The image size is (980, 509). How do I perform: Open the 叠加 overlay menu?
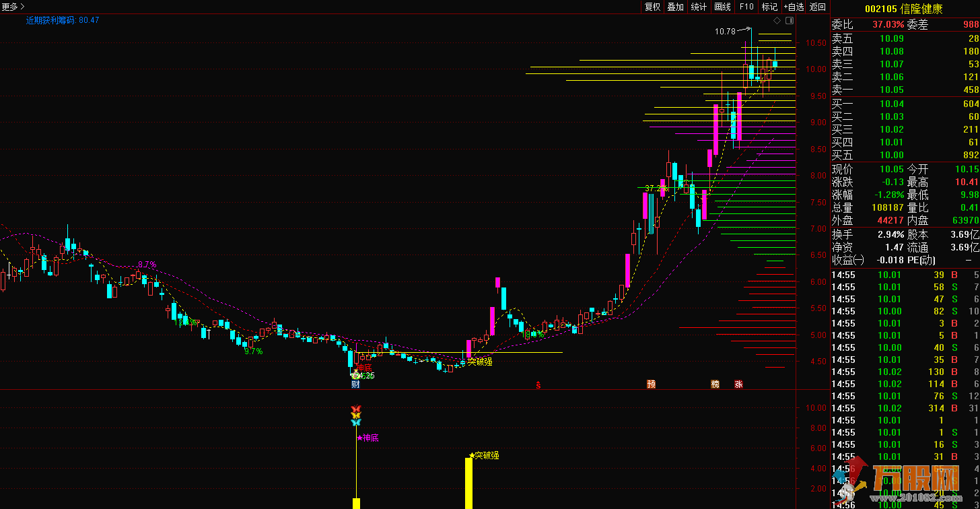click(x=675, y=7)
